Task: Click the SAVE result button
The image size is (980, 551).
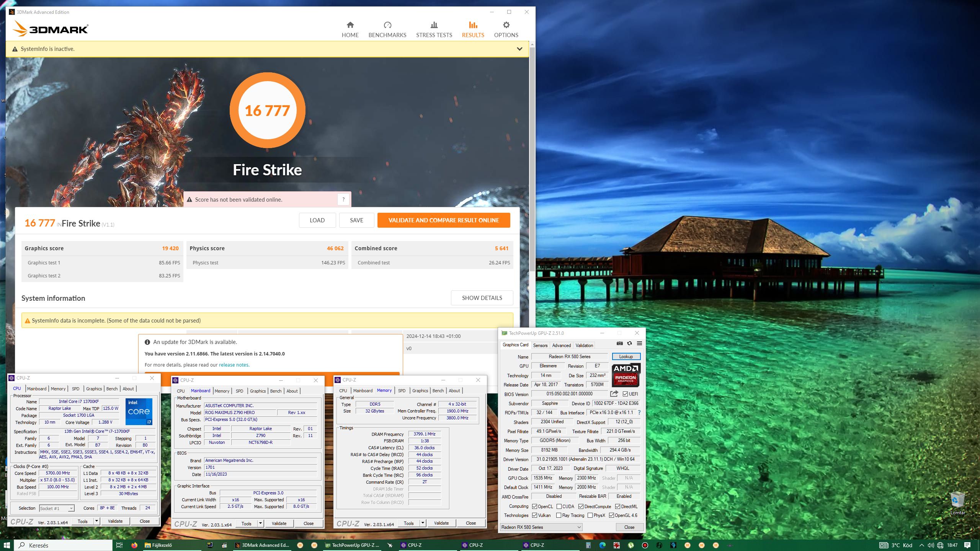Action: click(x=356, y=220)
